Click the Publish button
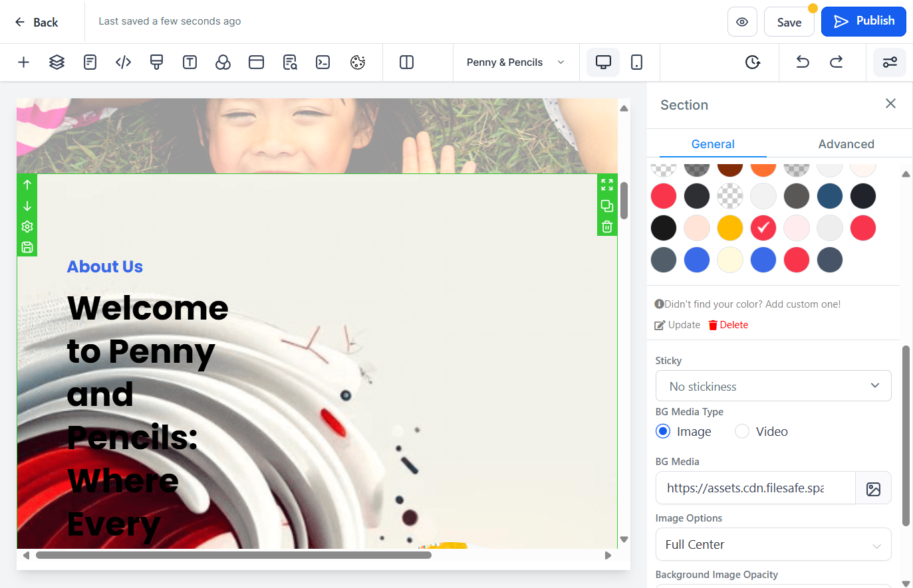The image size is (913, 588). tap(864, 21)
